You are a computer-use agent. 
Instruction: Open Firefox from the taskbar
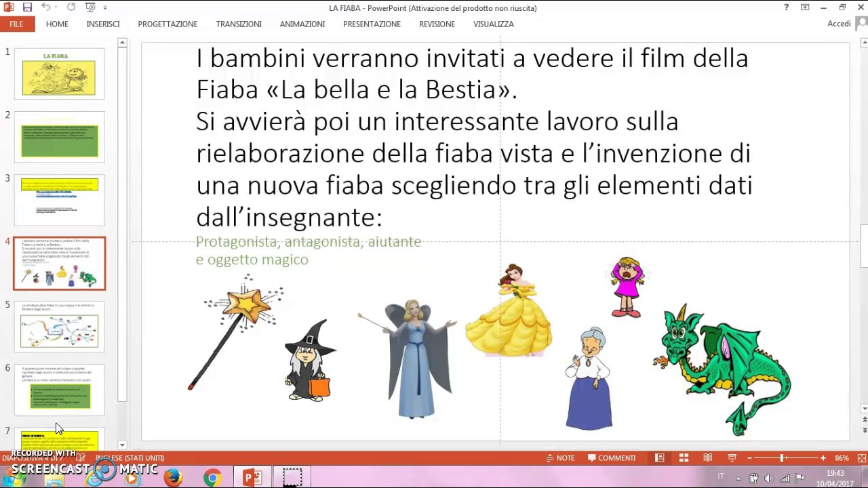pyautogui.click(x=173, y=478)
